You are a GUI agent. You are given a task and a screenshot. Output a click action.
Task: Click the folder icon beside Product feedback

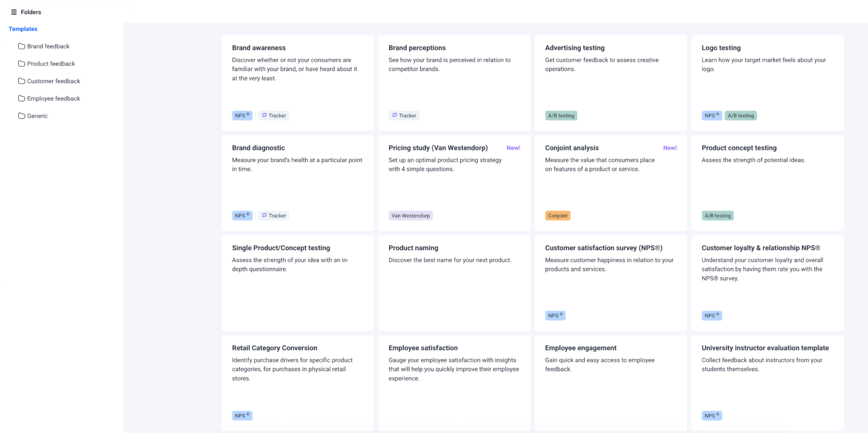coord(22,63)
